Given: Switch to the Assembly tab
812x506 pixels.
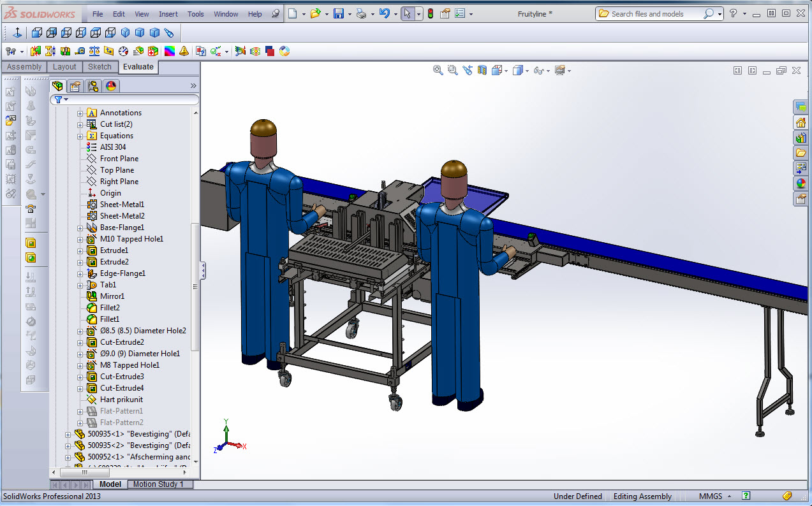Looking at the screenshot, I should pos(24,67).
